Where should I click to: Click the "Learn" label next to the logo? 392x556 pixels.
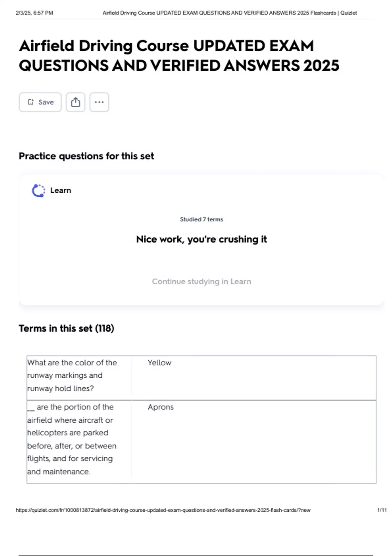60,190
